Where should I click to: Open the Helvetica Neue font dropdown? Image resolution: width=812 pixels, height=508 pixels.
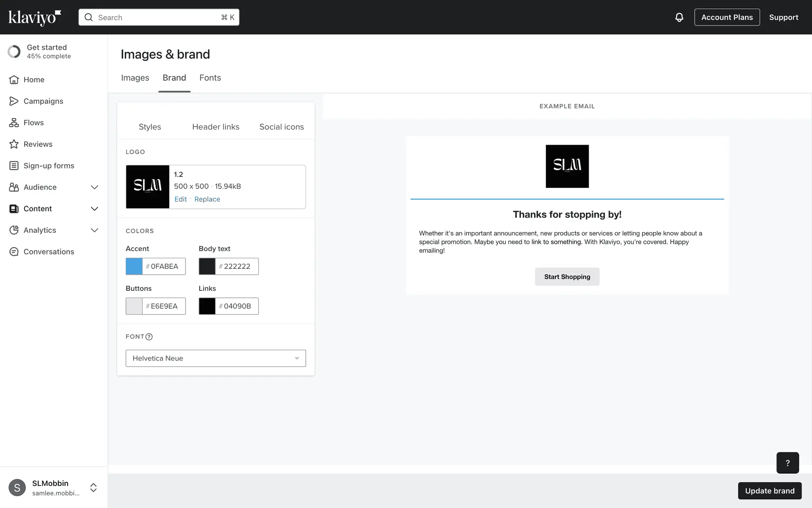pos(215,358)
